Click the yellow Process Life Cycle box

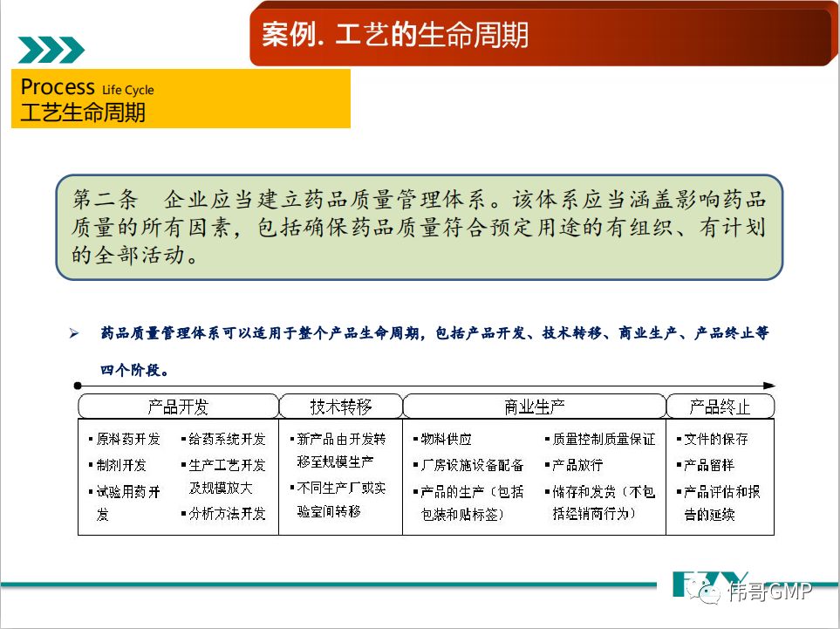click(181, 99)
